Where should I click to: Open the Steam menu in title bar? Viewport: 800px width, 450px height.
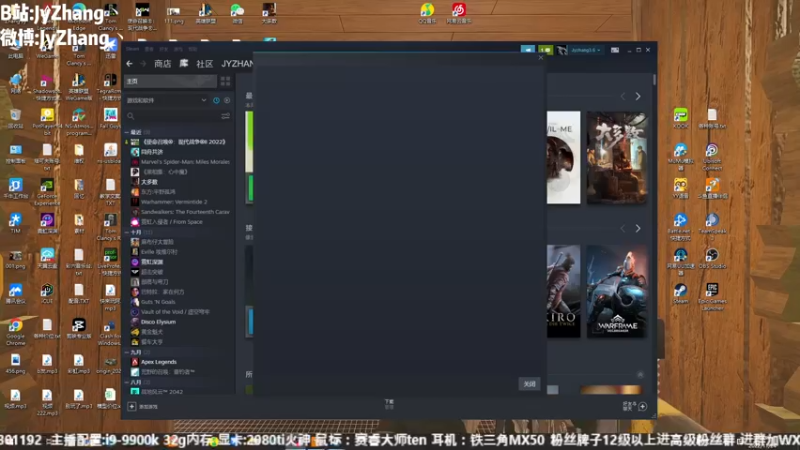tap(133, 49)
